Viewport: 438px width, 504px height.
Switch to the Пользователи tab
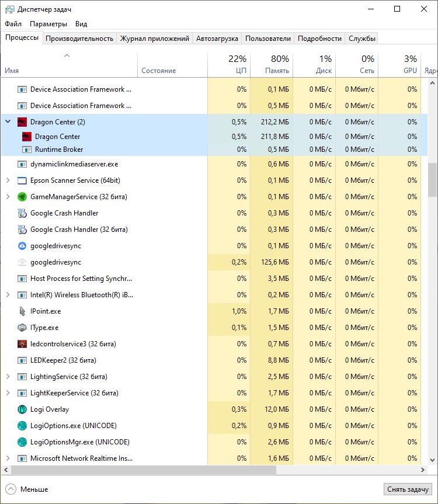coord(268,39)
